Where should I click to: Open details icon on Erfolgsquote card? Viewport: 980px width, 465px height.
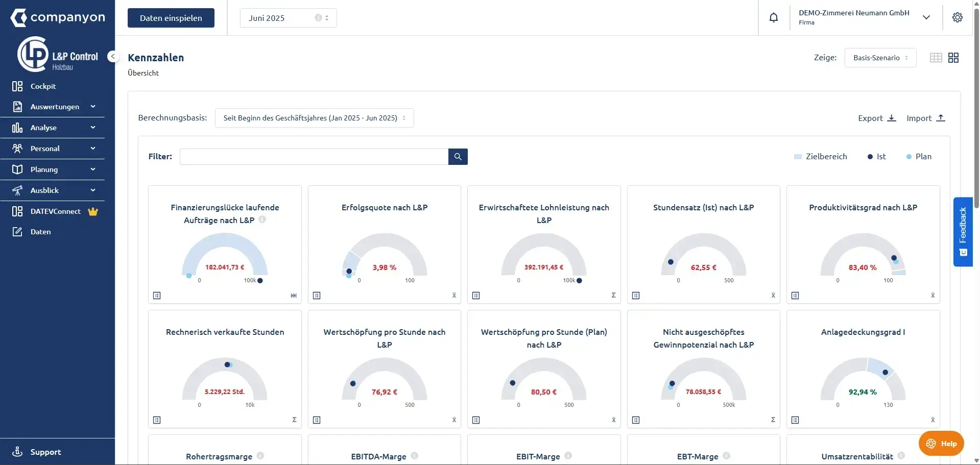click(317, 296)
